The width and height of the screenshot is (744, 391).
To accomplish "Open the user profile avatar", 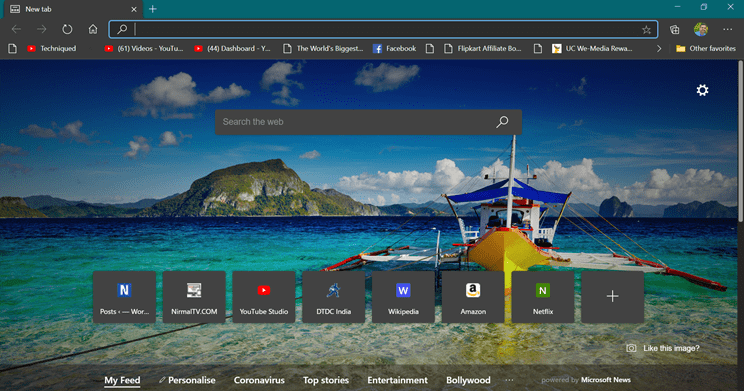I will [x=701, y=29].
